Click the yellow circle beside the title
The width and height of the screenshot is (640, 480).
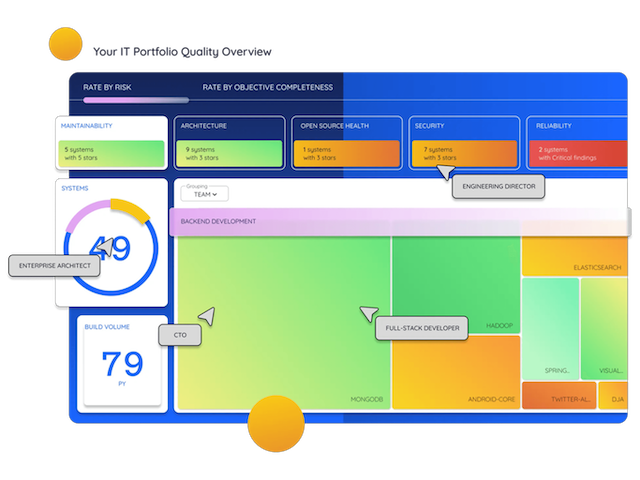(65, 45)
